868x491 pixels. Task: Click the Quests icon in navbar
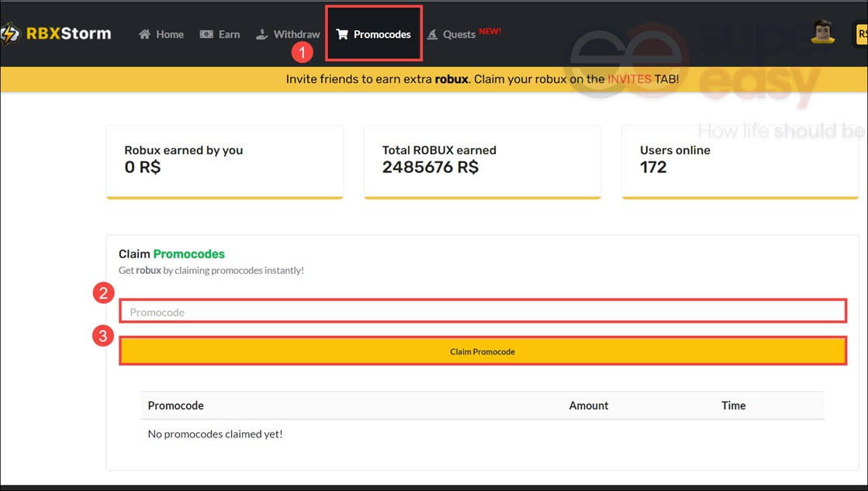click(432, 34)
